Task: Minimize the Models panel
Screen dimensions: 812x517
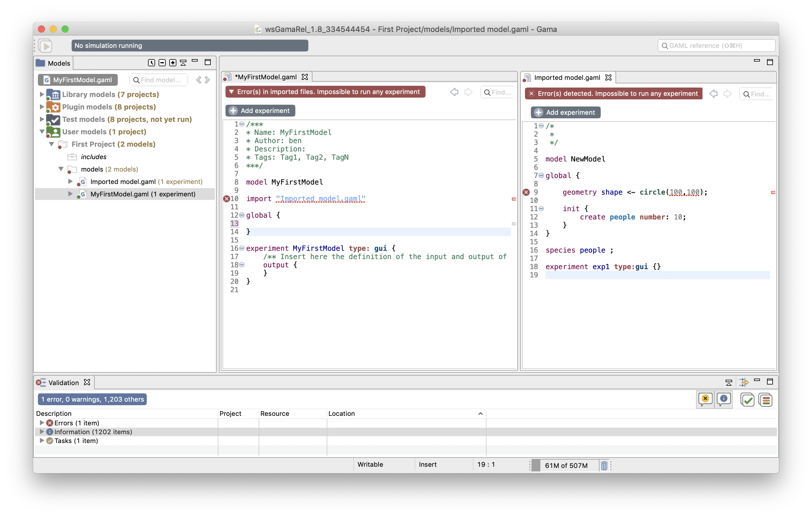Action: tap(195, 61)
